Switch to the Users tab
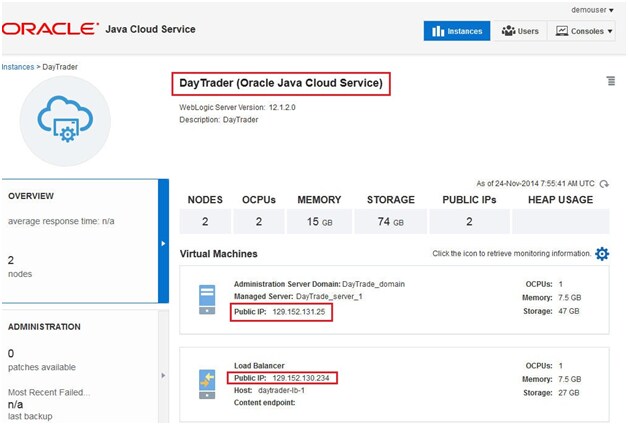The image size is (628, 425). (520, 31)
